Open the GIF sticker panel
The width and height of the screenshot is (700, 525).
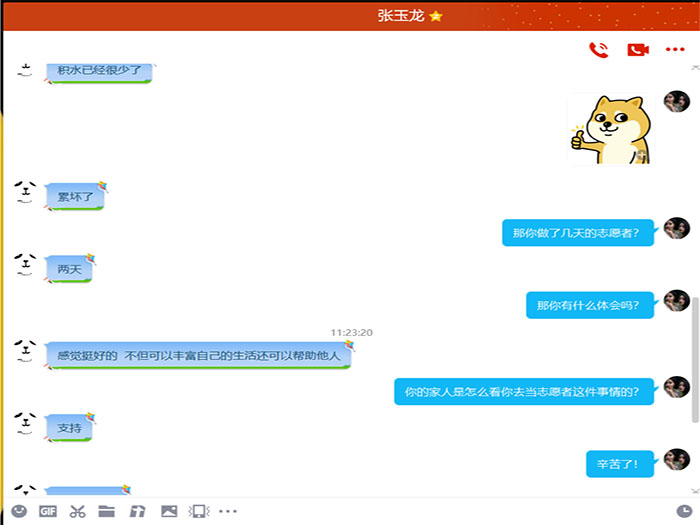[x=48, y=511]
